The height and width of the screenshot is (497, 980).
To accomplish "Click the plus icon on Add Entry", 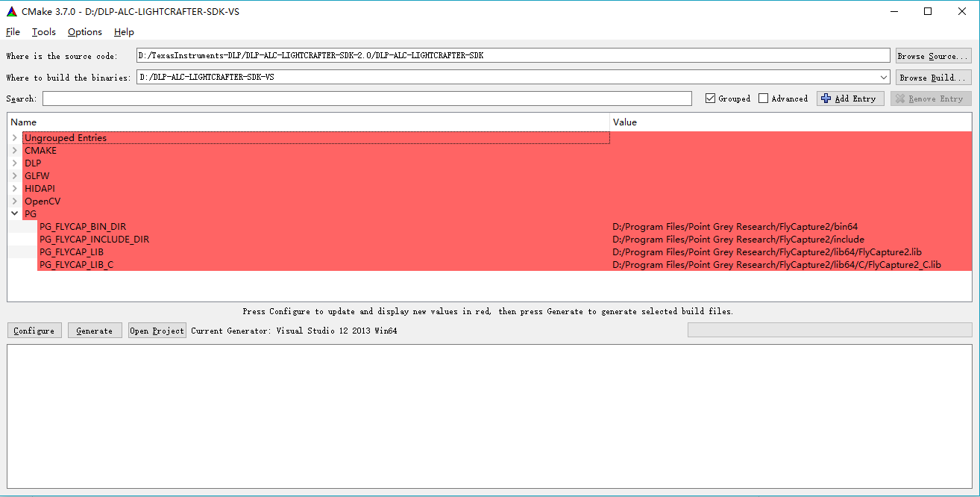I will click(x=826, y=99).
